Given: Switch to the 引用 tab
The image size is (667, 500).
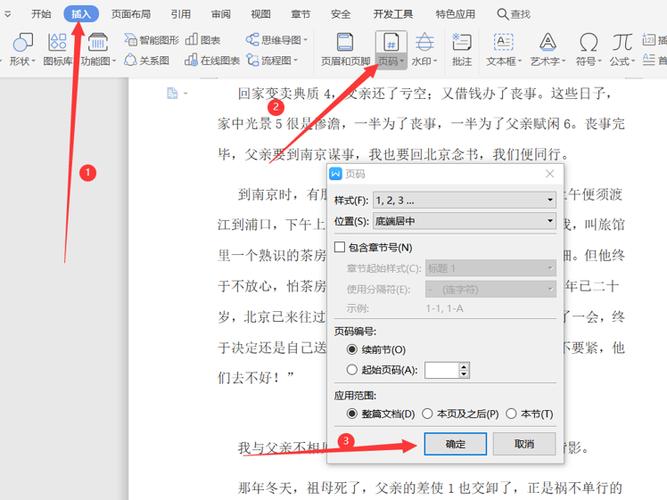Looking at the screenshot, I should coord(180,14).
